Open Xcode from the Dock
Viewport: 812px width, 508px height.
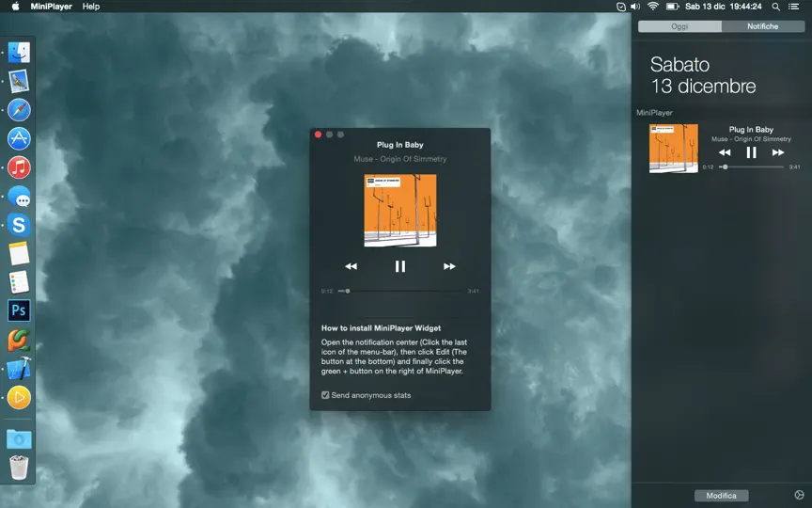pyautogui.click(x=19, y=369)
